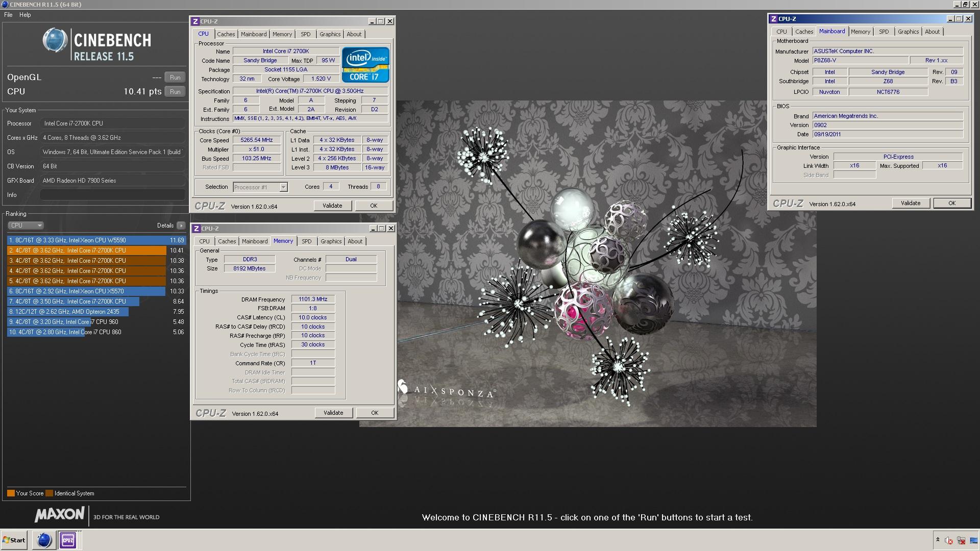
Task: Open CPU tab in CPU-Z Memory window
Action: [204, 241]
